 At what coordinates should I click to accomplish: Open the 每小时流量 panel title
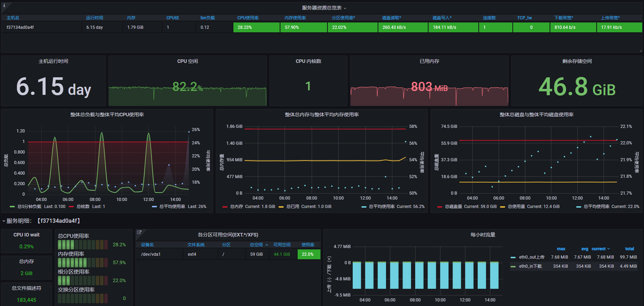483,235
